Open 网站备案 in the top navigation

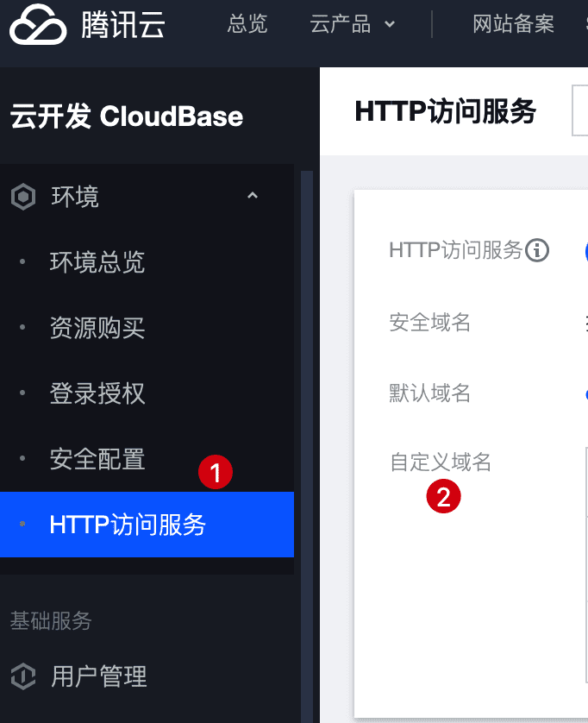(x=513, y=24)
